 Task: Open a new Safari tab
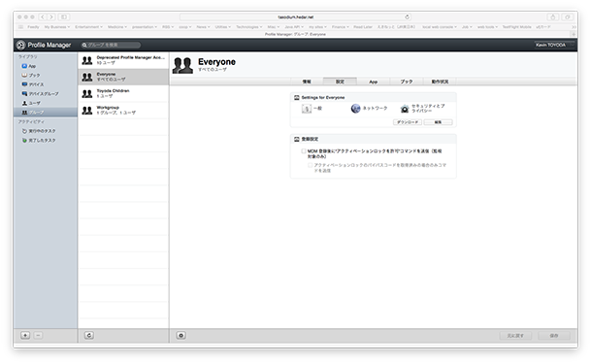(574, 34)
